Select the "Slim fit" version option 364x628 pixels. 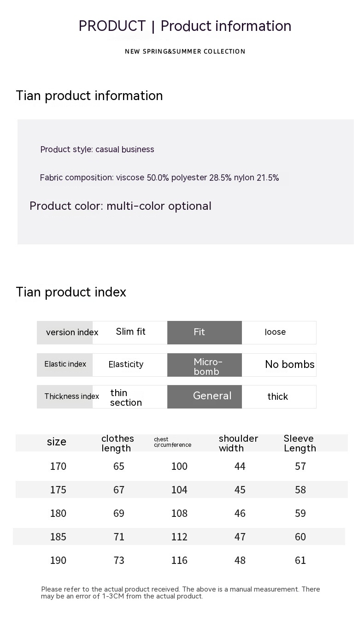(x=130, y=332)
